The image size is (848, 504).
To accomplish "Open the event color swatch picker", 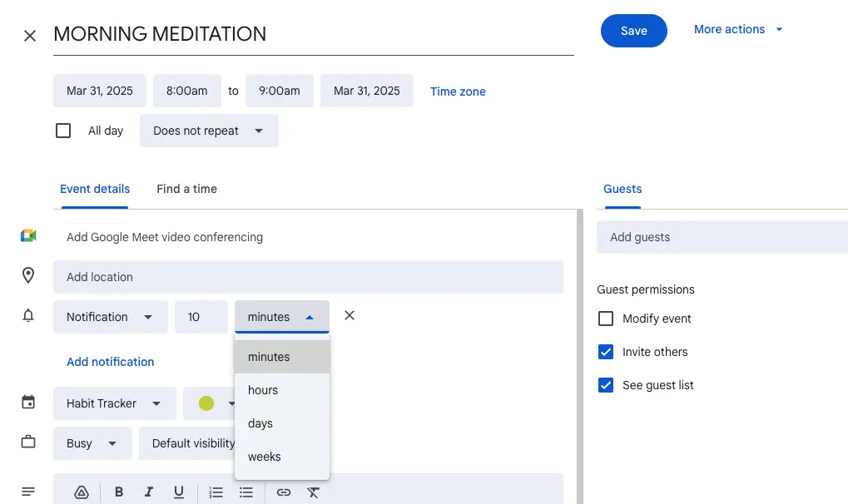I will (x=210, y=403).
